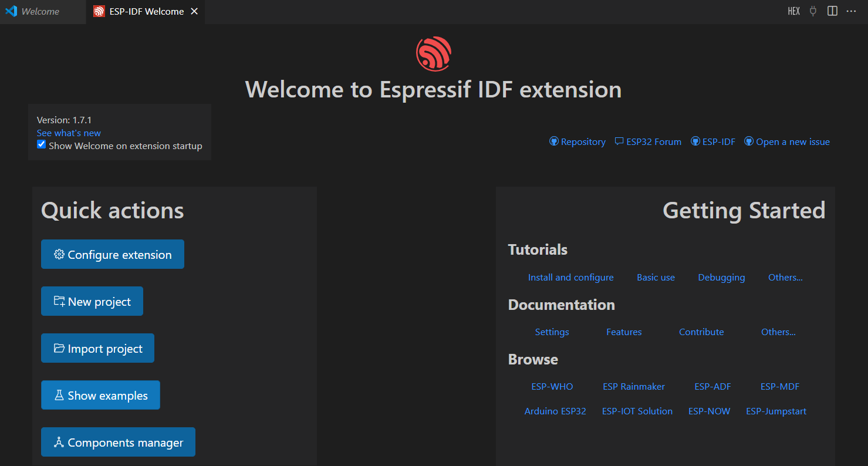Click the Espressif logo at top
This screenshot has height=466, width=868.
(x=434, y=54)
